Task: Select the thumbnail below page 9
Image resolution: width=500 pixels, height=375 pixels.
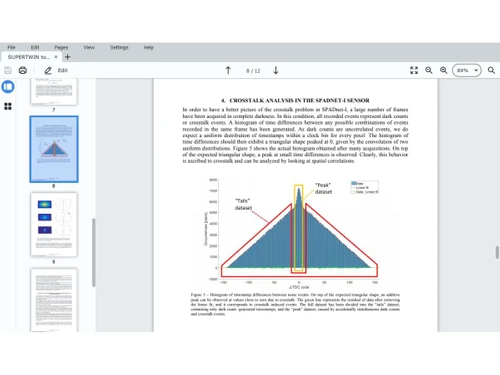Action: tap(54, 300)
